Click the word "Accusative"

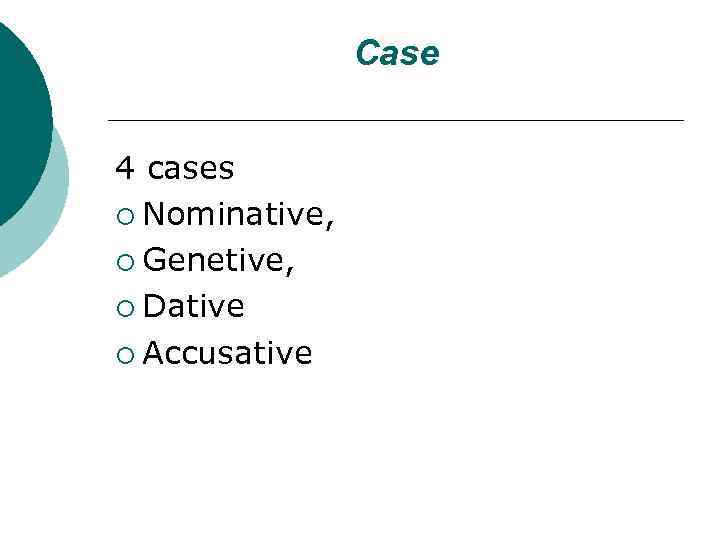pyautogui.click(x=228, y=353)
